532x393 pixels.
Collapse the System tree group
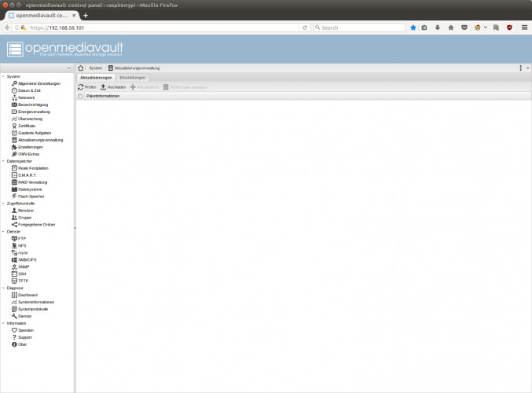3,77
